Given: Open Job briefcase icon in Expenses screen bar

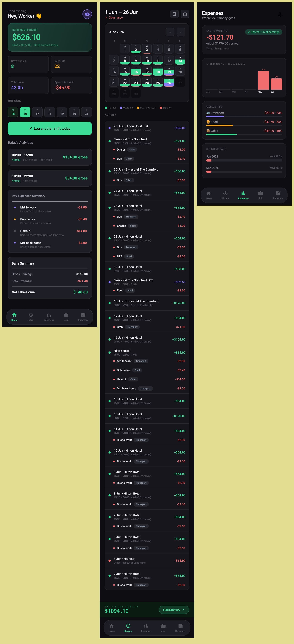Looking at the screenshot, I should (x=260, y=195).
